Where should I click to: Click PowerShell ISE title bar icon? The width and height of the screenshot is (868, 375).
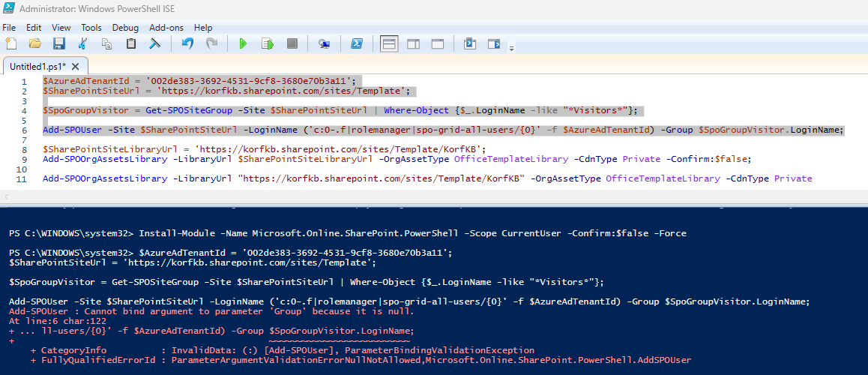coord(10,9)
